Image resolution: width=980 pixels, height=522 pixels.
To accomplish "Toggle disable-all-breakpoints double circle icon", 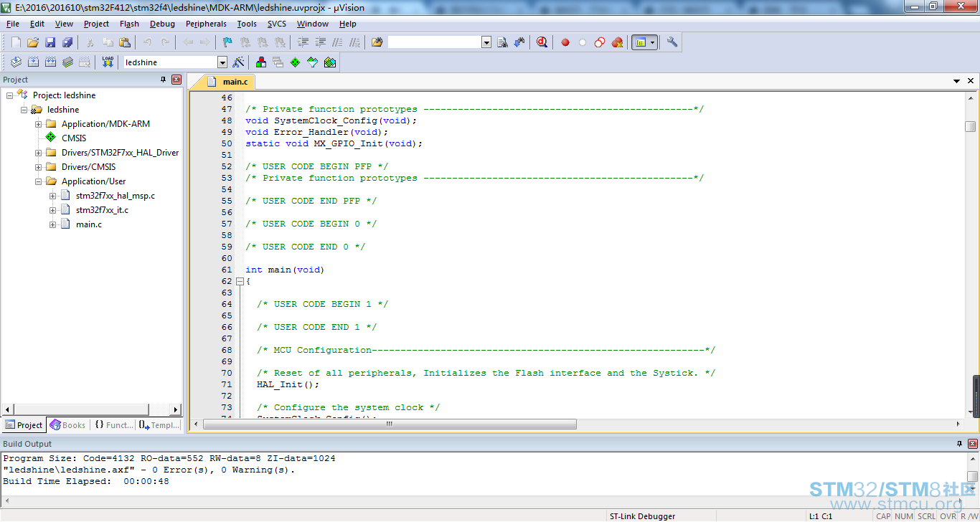I will click(x=600, y=42).
